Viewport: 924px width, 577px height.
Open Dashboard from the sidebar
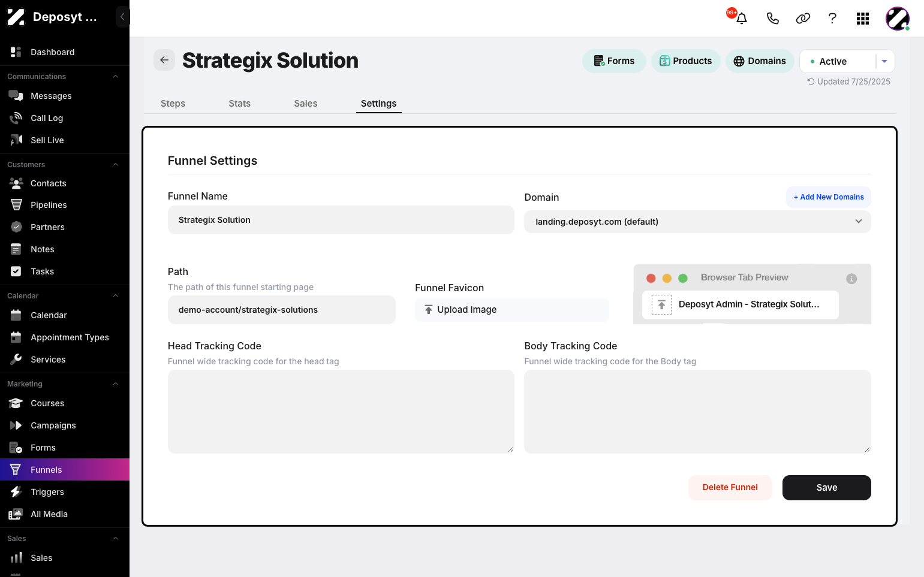(x=65, y=52)
